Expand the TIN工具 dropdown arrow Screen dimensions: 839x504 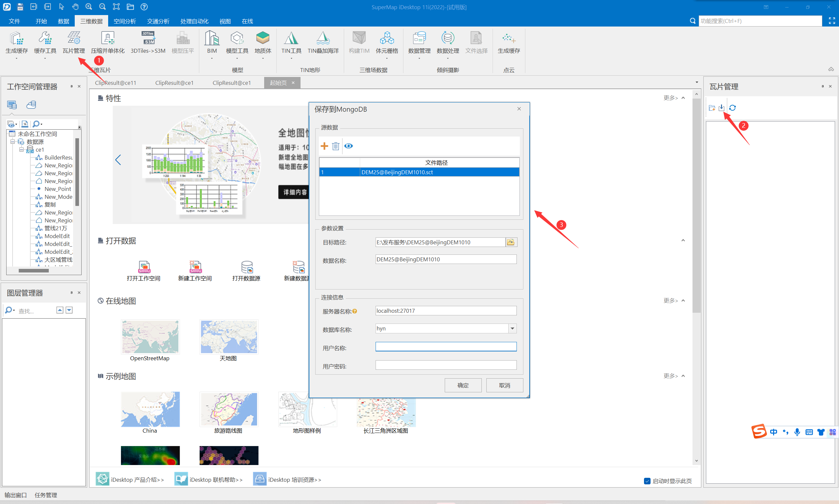[291, 59]
